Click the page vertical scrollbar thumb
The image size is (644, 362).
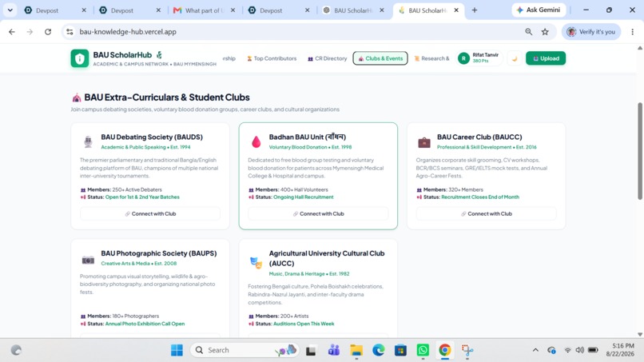tap(640, 151)
